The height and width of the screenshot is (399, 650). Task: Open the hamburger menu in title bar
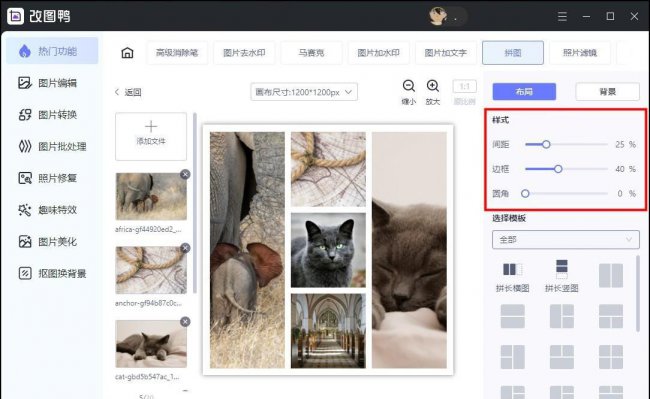click(x=562, y=16)
